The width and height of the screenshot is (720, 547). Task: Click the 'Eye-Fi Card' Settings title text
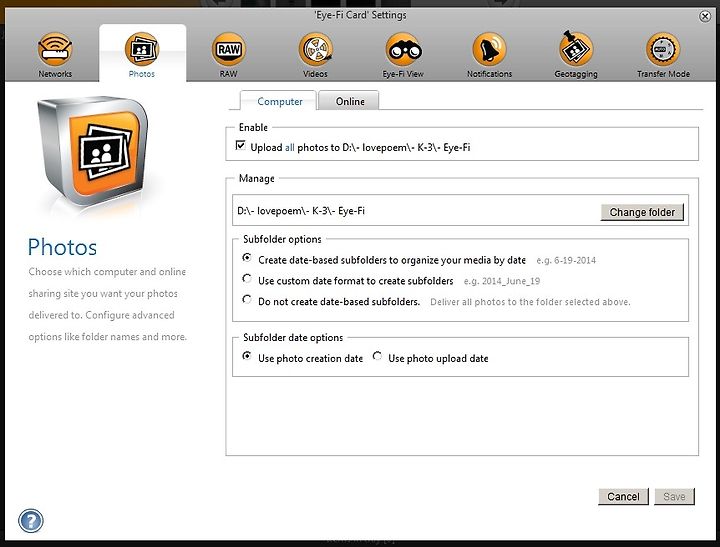click(x=360, y=15)
